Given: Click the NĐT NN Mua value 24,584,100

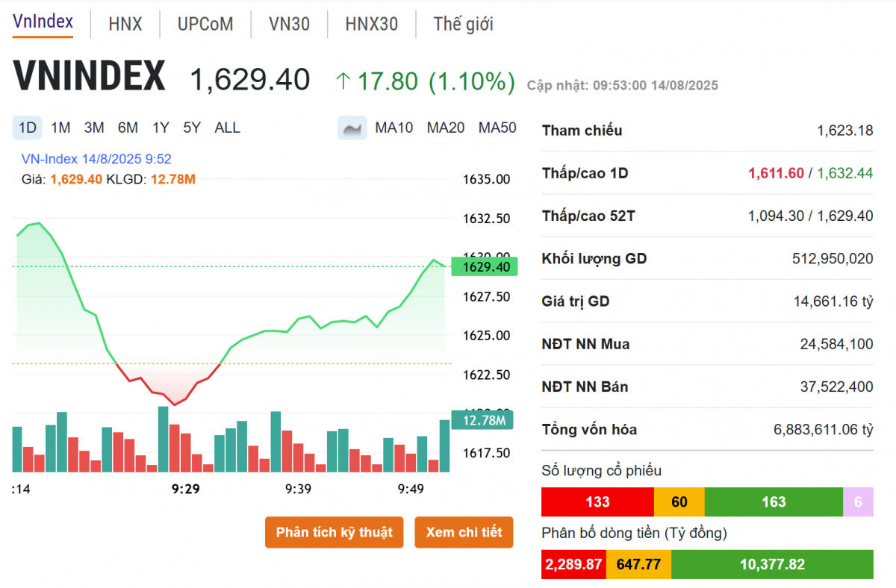Looking at the screenshot, I should pyautogui.click(x=836, y=344).
